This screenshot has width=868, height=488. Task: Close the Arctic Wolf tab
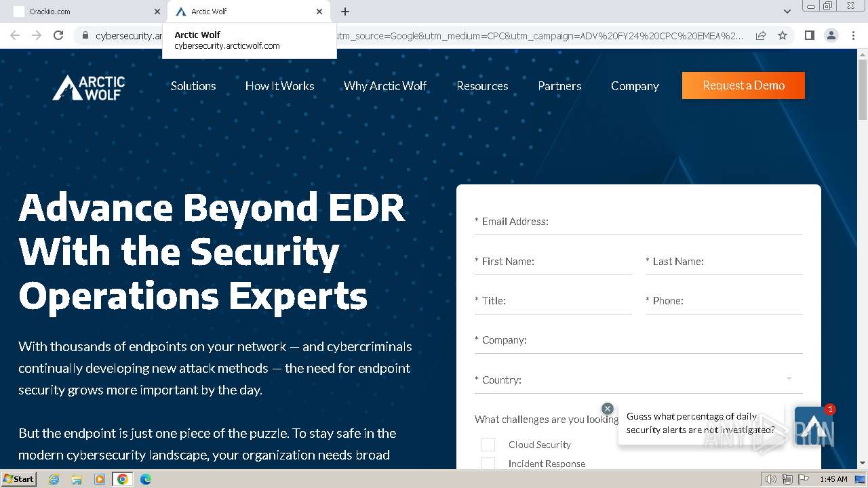319,12
